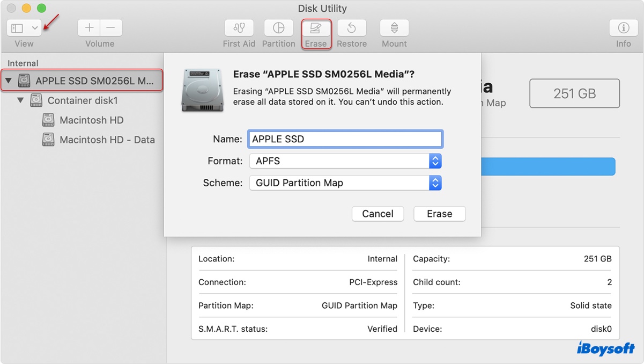Add a volume with the plus icon
This screenshot has width=644, height=364.
coord(88,27)
